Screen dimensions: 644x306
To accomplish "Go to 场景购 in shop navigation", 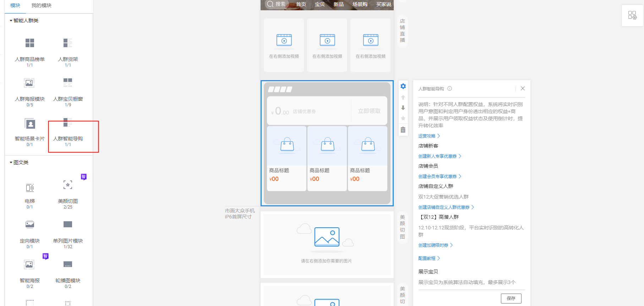I will tap(360, 4).
